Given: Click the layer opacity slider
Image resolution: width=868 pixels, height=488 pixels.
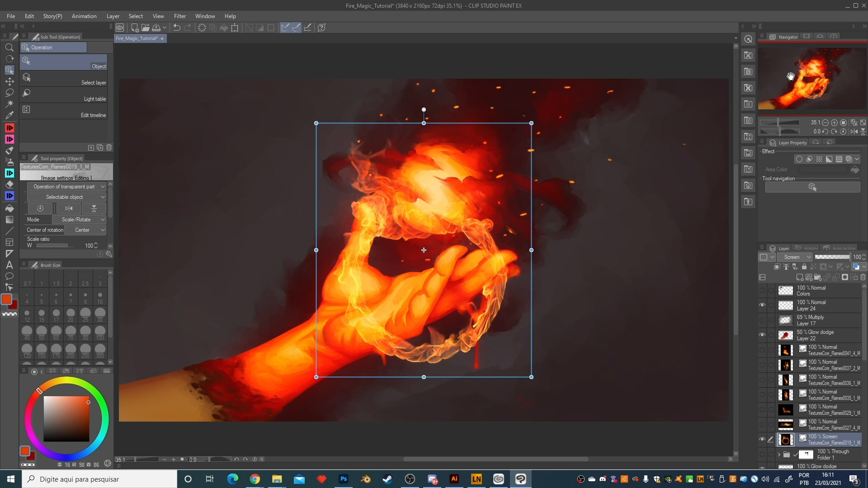Looking at the screenshot, I should pyautogui.click(x=832, y=257).
